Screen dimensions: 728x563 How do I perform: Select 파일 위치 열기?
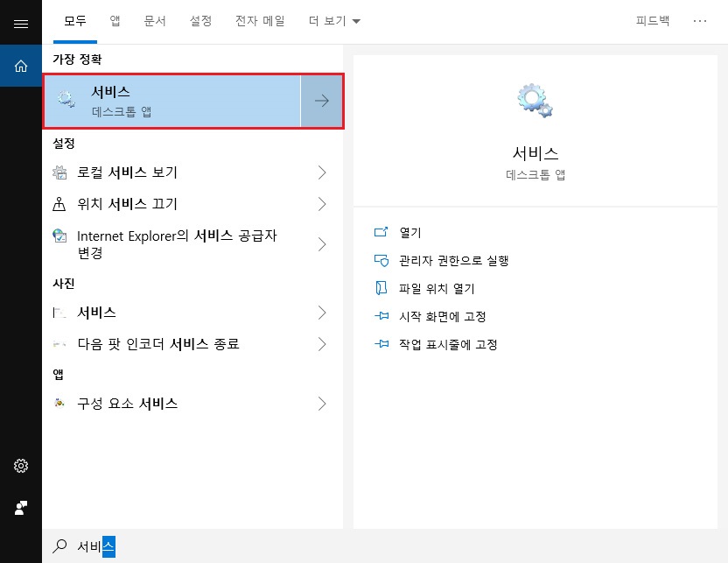coord(437,288)
